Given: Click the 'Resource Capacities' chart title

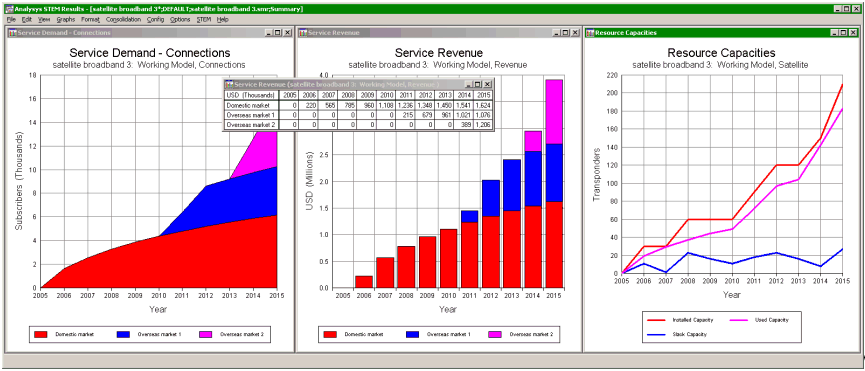Looking at the screenshot, I should [722, 53].
